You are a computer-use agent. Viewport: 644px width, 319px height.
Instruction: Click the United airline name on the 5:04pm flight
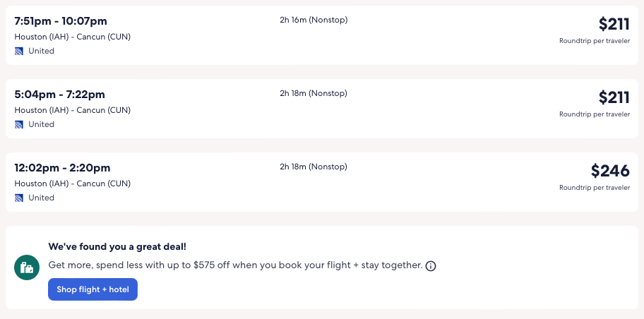coord(41,124)
